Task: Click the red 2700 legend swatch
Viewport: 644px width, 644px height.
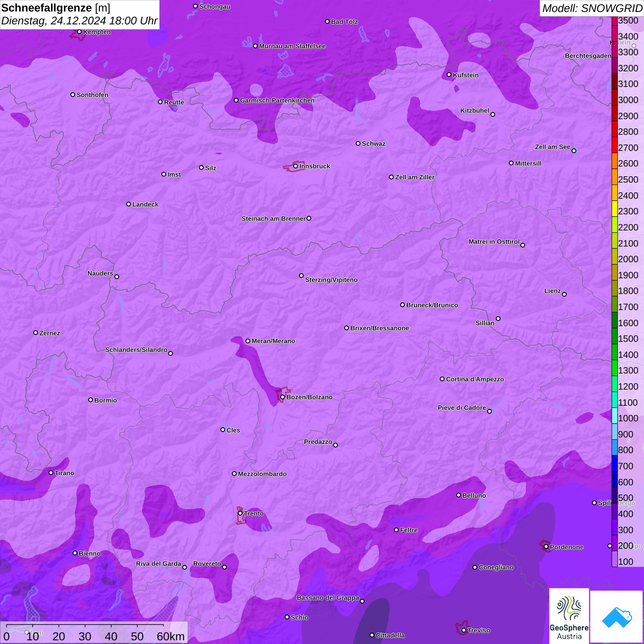Action: [615, 144]
